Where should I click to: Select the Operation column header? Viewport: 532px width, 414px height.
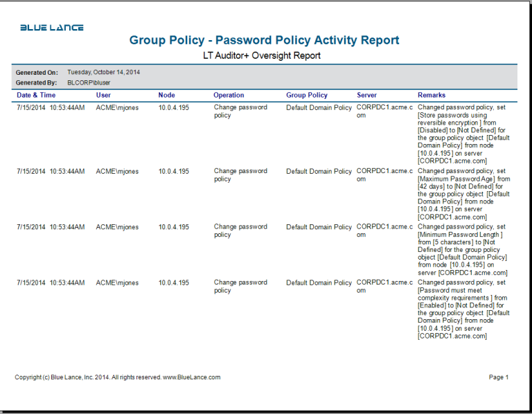point(229,95)
